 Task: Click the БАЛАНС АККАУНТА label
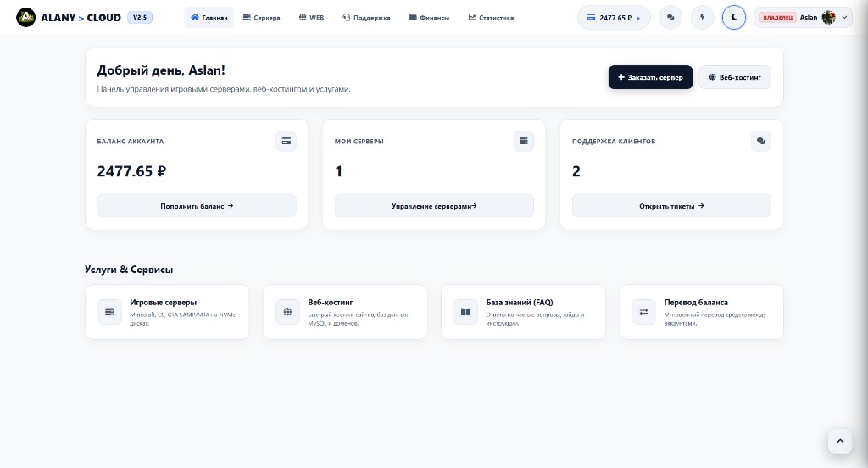[x=130, y=142]
